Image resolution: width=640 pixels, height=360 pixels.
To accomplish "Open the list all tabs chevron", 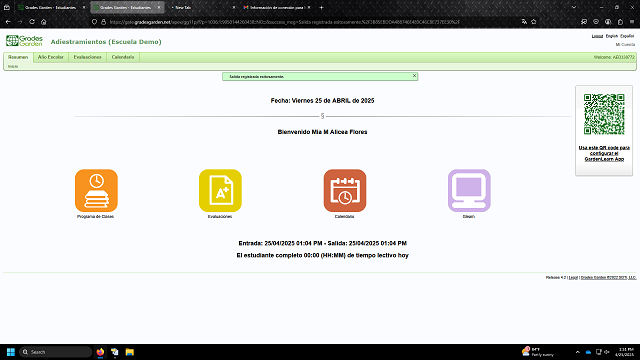I will [574, 7].
